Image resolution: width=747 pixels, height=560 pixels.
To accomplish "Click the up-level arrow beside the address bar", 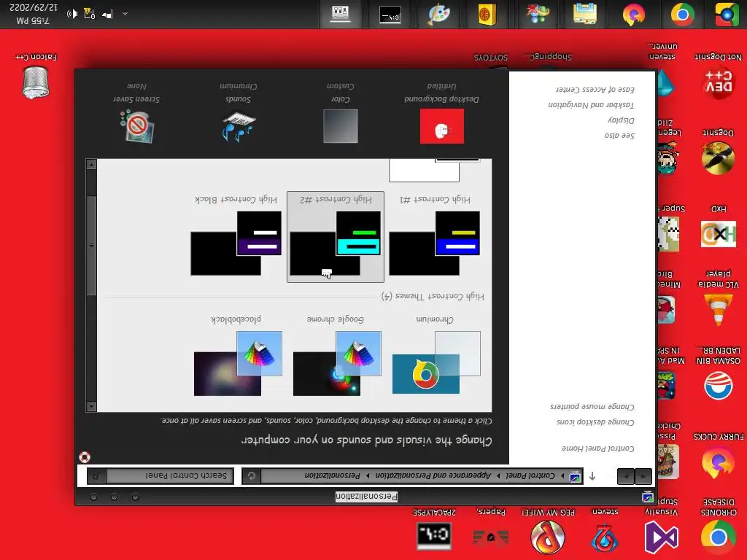I will point(592,475).
